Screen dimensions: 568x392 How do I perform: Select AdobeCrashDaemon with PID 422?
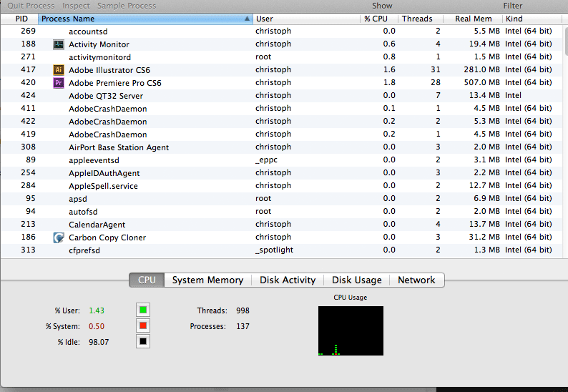[x=281, y=122]
